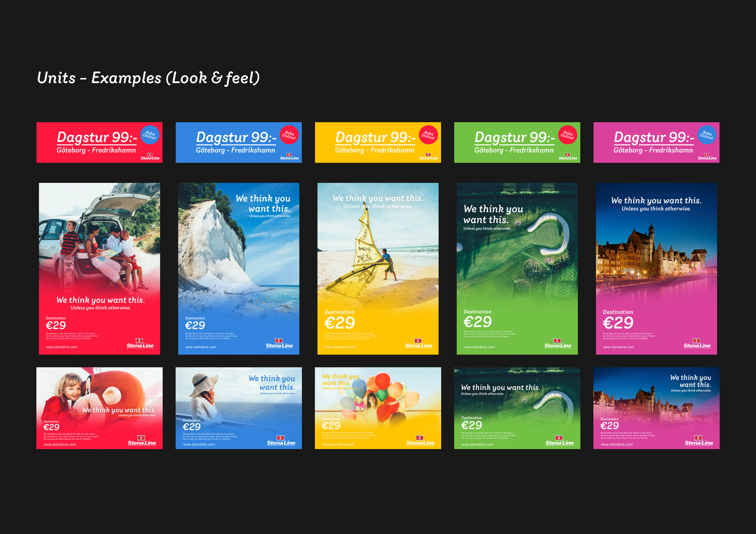
Task: Click the Boka Online badge on blue banner
Action: (289, 135)
